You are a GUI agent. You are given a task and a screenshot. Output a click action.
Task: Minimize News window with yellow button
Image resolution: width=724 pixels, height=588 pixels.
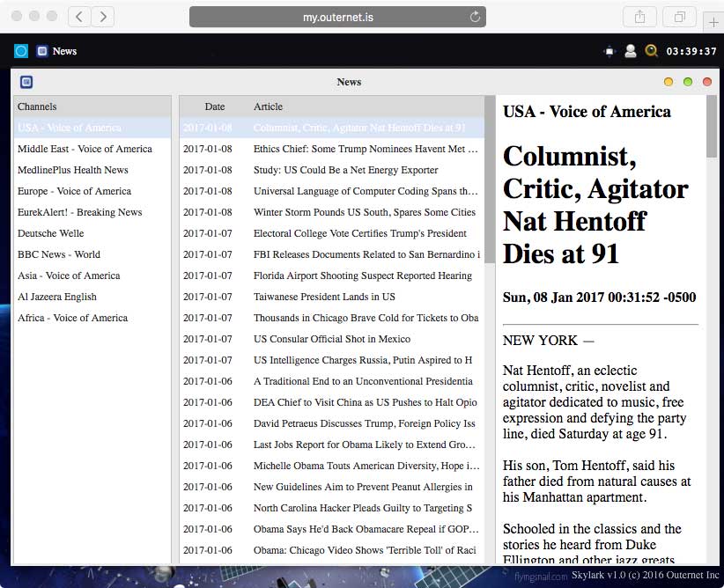click(669, 82)
